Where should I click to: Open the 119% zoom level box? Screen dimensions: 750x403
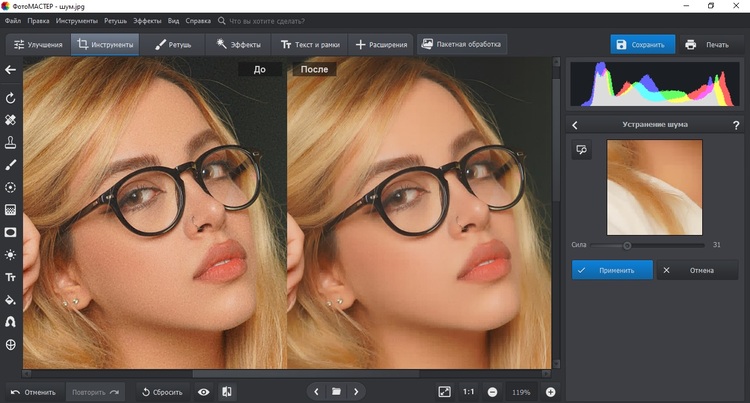521,391
